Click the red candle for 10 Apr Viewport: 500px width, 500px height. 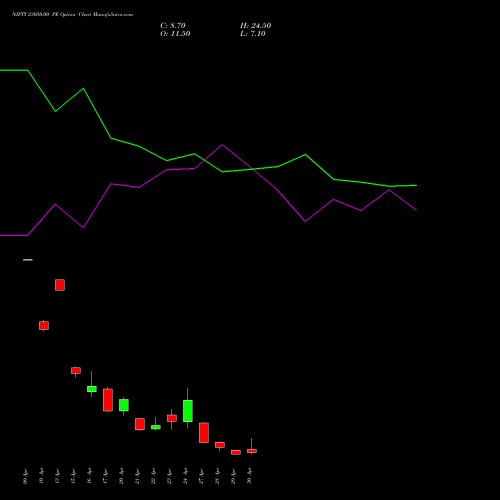click(44, 325)
